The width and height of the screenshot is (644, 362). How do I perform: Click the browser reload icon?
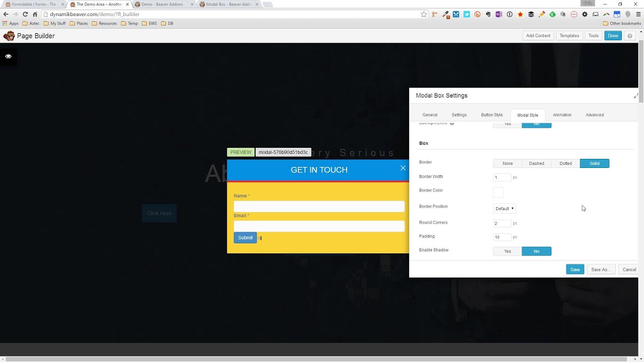[25, 15]
